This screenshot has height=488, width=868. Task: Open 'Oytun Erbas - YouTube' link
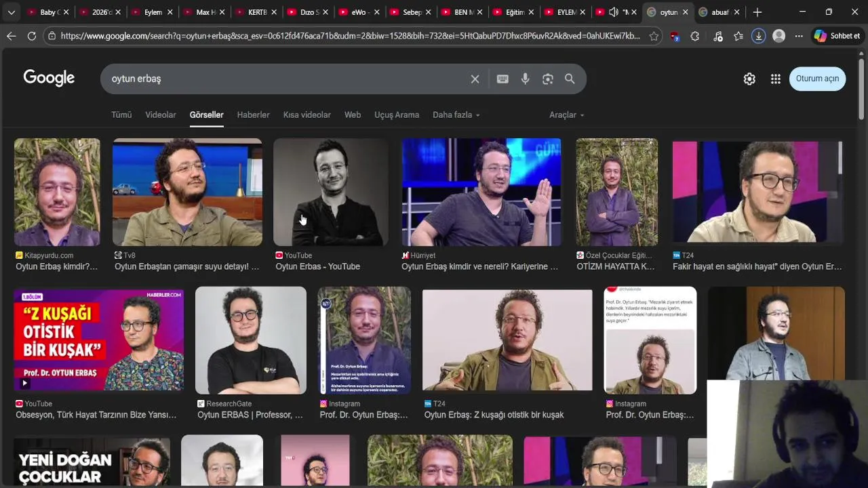pyautogui.click(x=318, y=266)
